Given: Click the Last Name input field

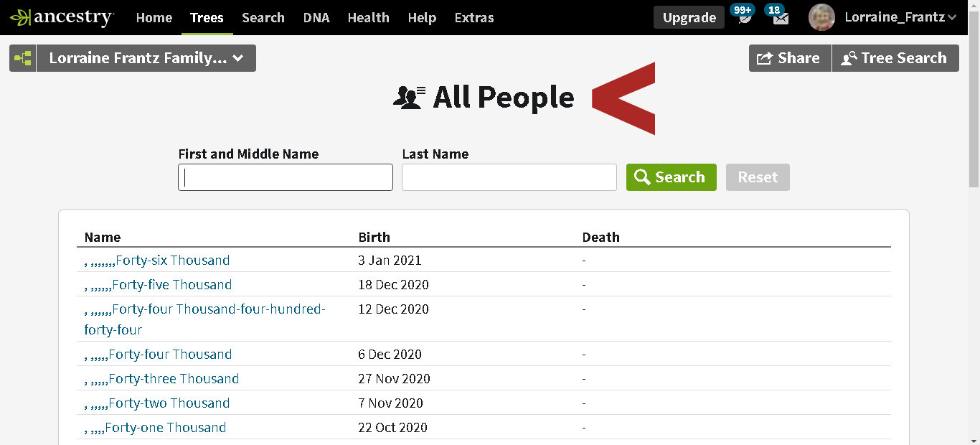Looking at the screenshot, I should [x=509, y=177].
